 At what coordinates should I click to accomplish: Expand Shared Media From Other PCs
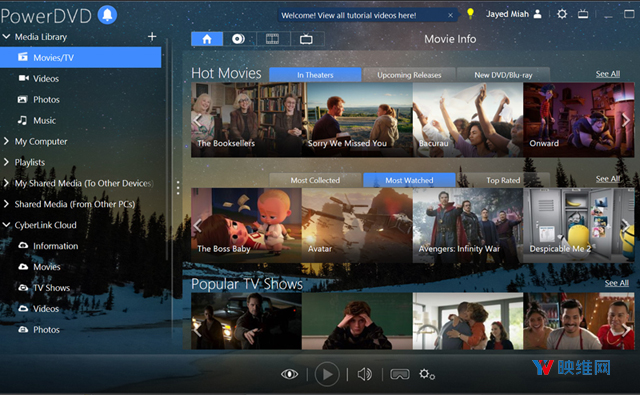pyautogui.click(x=6, y=204)
